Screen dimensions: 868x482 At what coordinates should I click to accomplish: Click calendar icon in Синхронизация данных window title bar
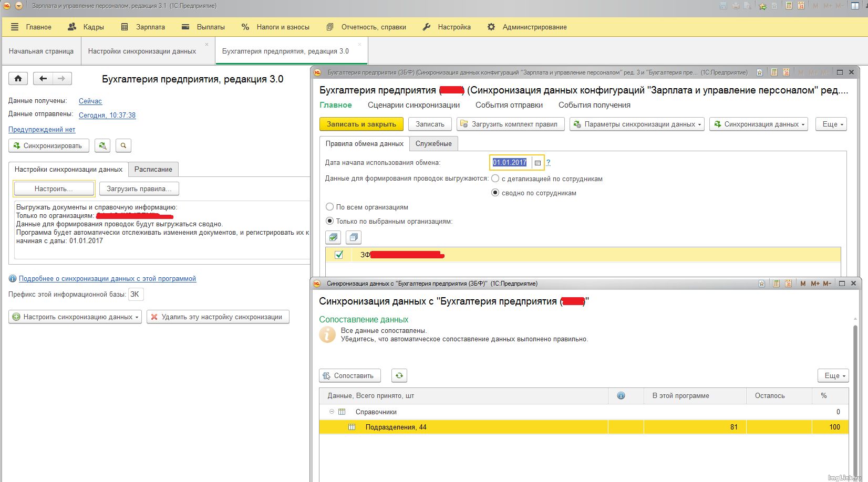coord(788,284)
